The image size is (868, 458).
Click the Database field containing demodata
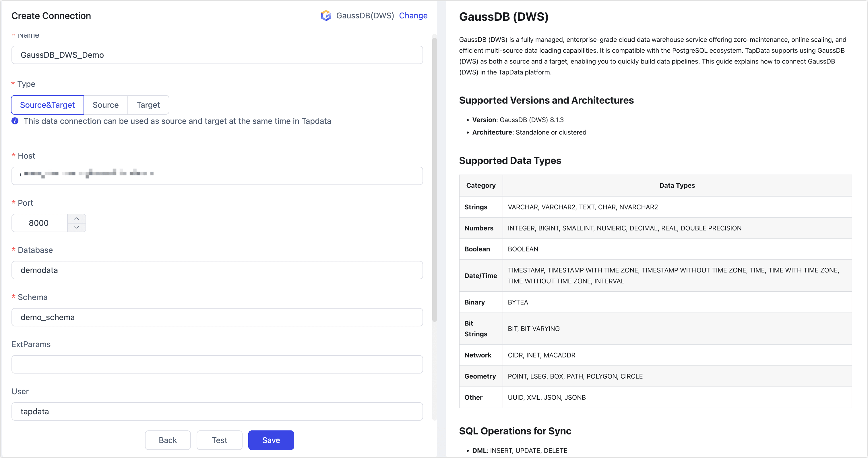click(x=217, y=270)
